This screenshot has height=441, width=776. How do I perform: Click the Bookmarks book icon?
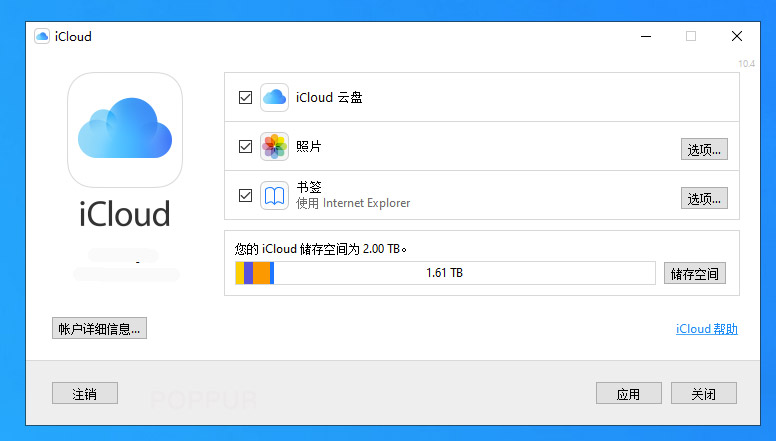coord(274,196)
